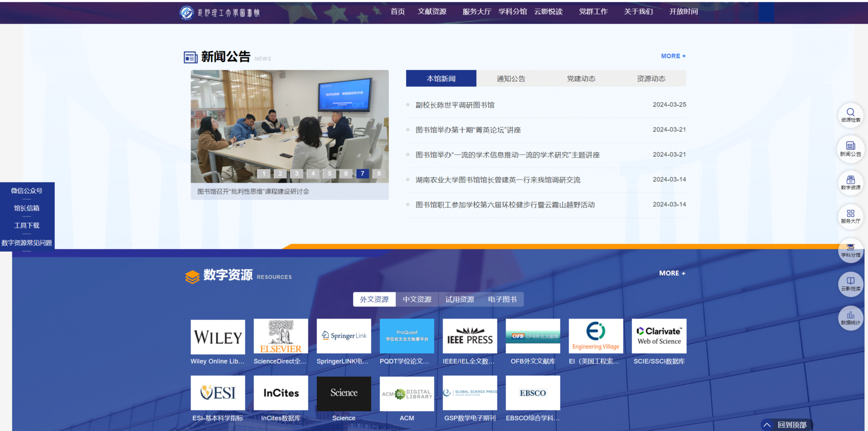868x431 pixels.
Task: Open the IEEE Press database logo
Action: click(x=470, y=336)
